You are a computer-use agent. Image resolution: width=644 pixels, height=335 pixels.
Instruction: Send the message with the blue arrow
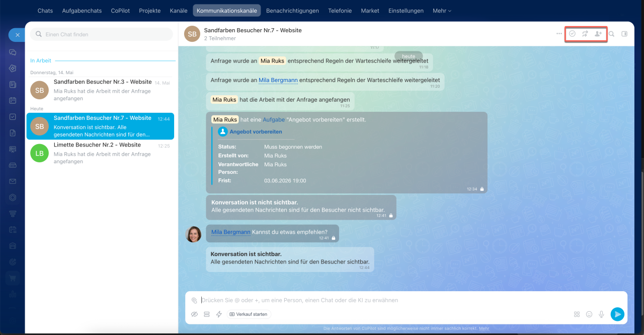(x=617, y=314)
